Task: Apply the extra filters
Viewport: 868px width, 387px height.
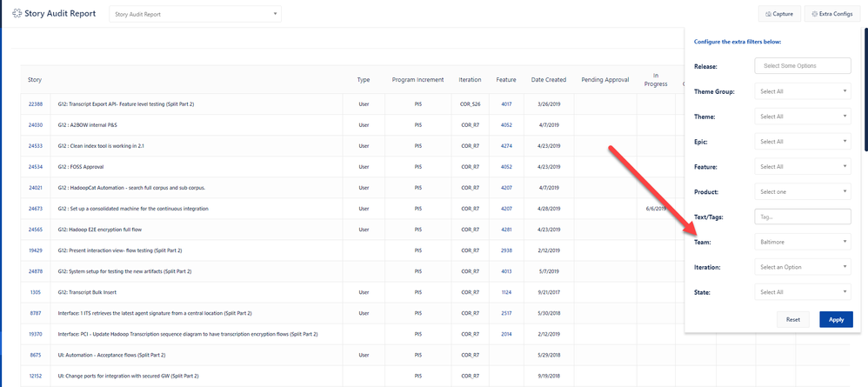Action: coord(836,319)
